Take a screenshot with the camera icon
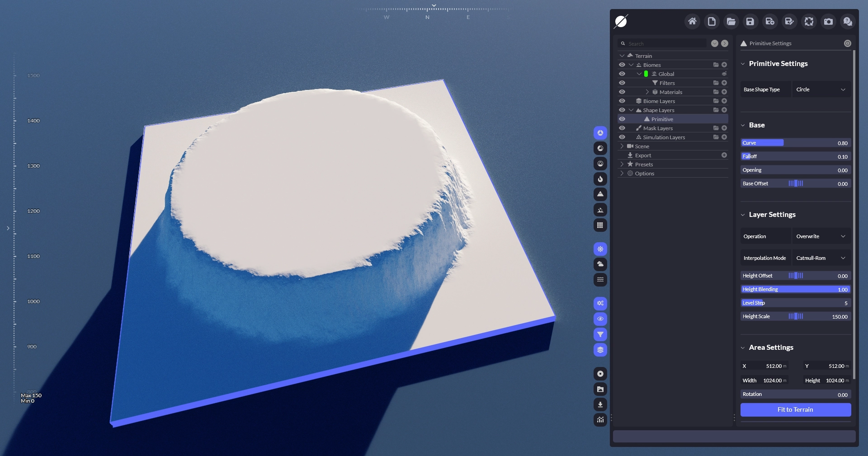Viewport: 868px width, 456px height. [x=828, y=21]
